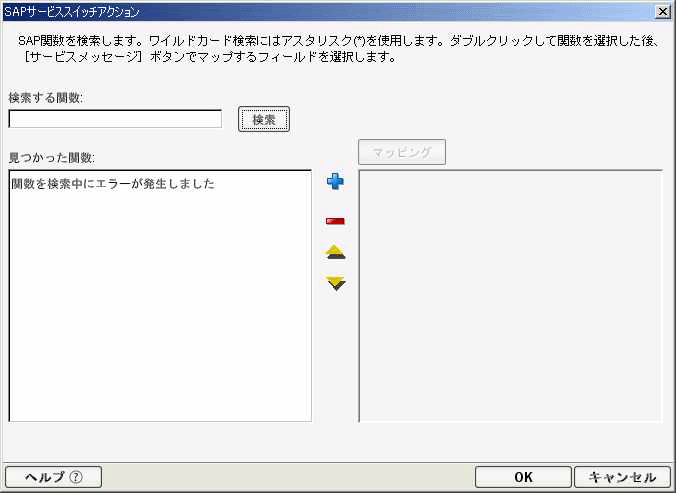676x493 pixels.
Task: Click the empty mapped functions list panel
Action: click(510, 296)
